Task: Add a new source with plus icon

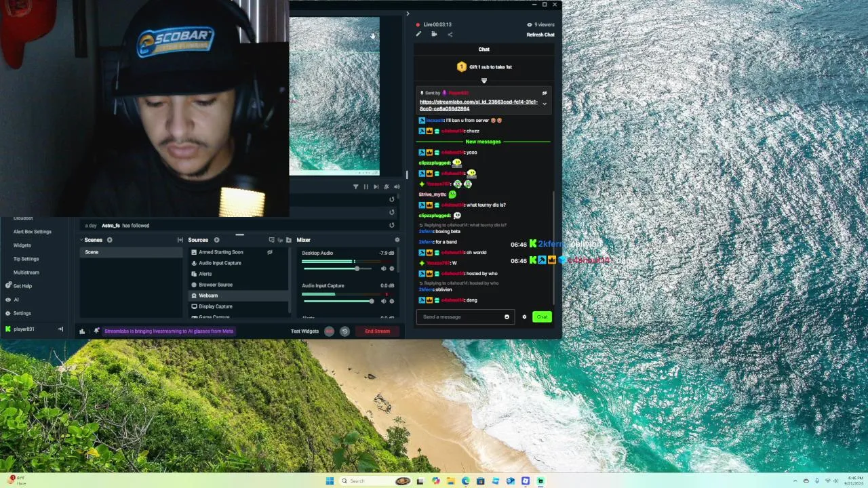Action: pos(216,240)
